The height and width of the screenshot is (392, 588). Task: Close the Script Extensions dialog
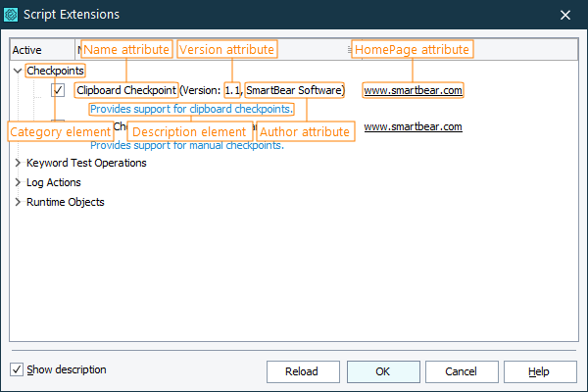(564, 15)
